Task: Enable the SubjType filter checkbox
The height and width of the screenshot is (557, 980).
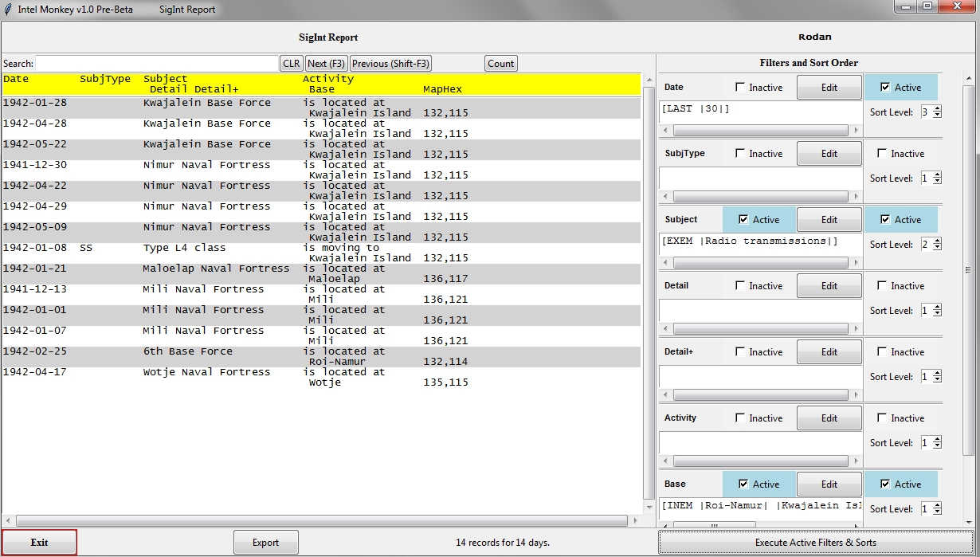Action: 741,154
